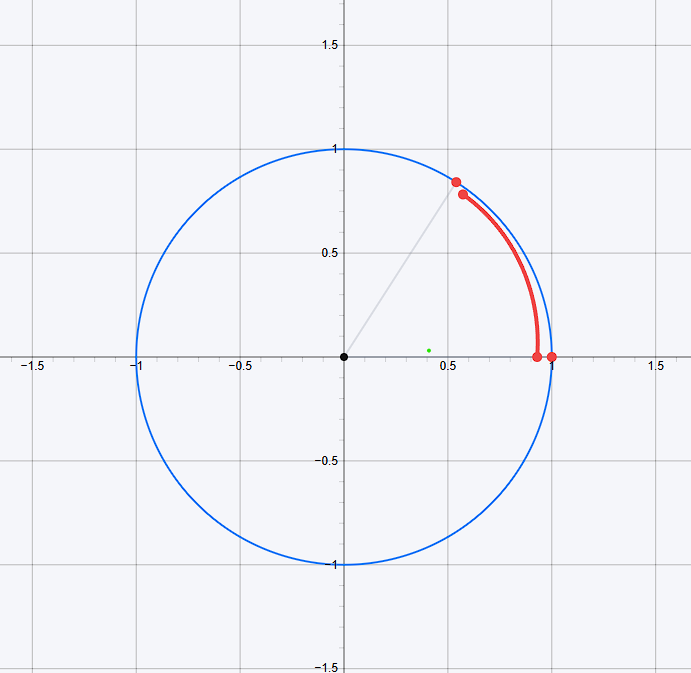Click the red point on the circle at the radius line's end
Image resolution: width=691 pixels, height=673 pixels.
click(x=456, y=182)
